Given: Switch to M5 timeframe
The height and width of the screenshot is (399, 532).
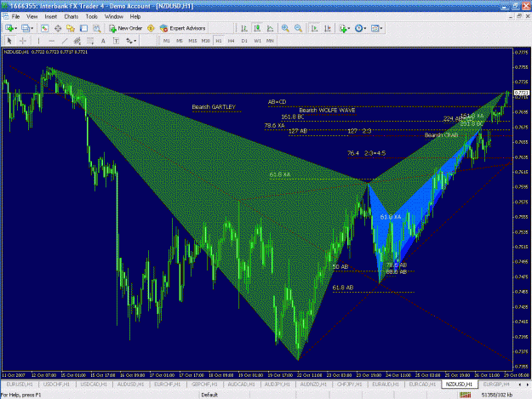Looking at the screenshot, I should click(x=180, y=41).
